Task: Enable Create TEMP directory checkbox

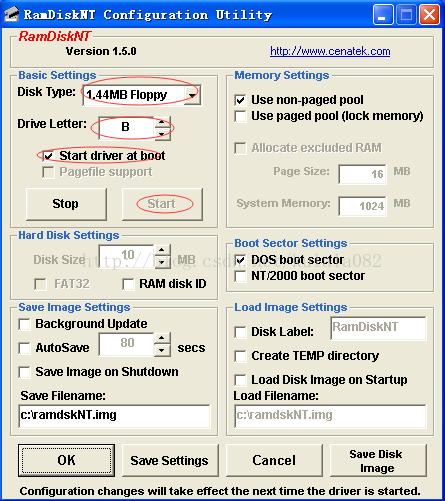Action: [x=240, y=356]
